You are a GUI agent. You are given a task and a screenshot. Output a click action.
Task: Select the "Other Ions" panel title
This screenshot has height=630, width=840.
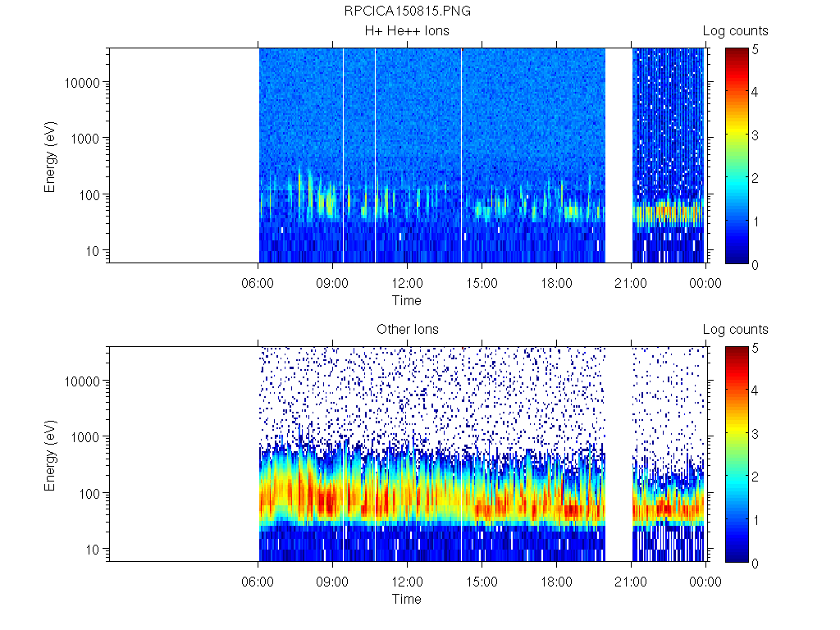click(407, 330)
